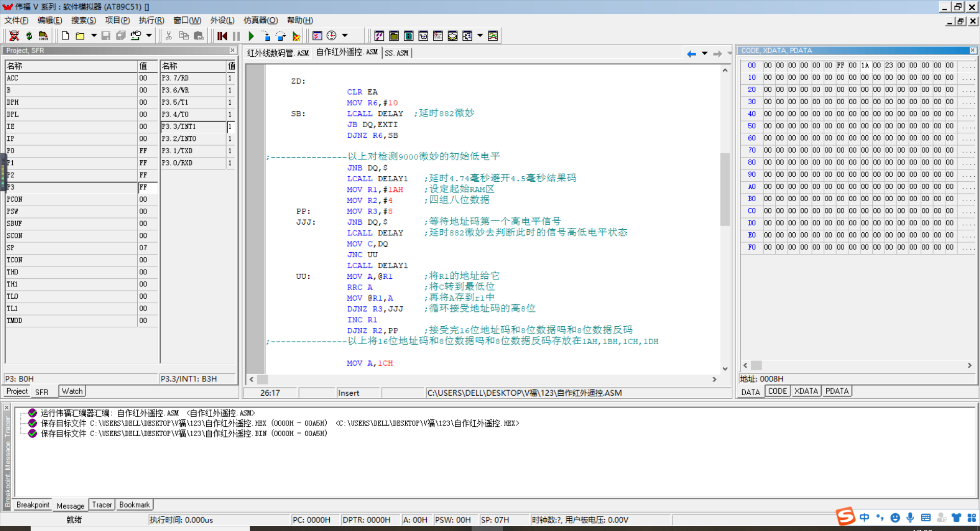Switch to the SS.ASM editor tab
980x531 pixels.
(x=397, y=53)
